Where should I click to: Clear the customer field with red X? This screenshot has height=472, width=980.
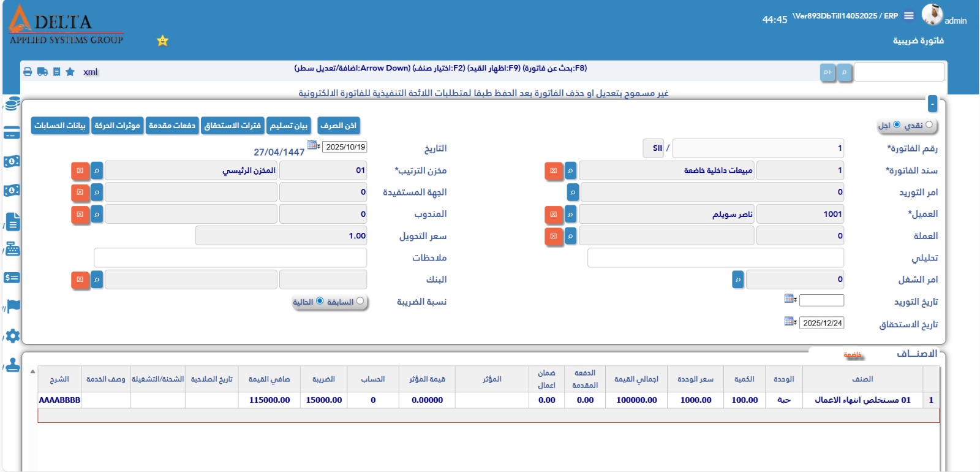pos(553,215)
